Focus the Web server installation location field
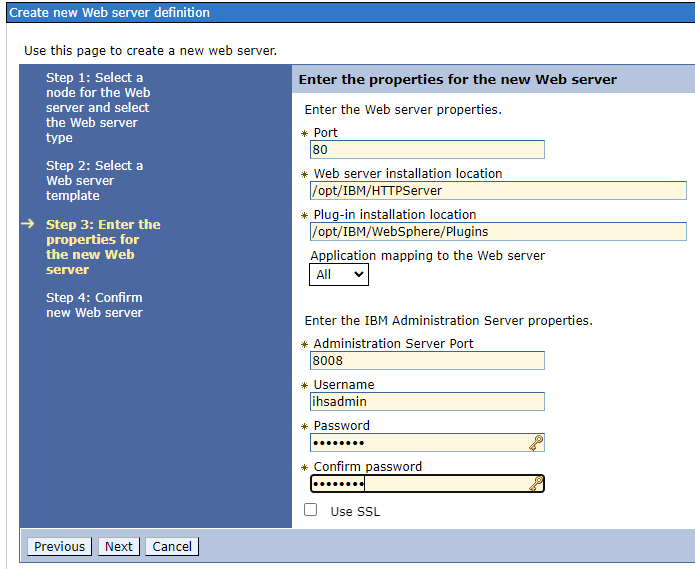 click(x=497, y=191)
